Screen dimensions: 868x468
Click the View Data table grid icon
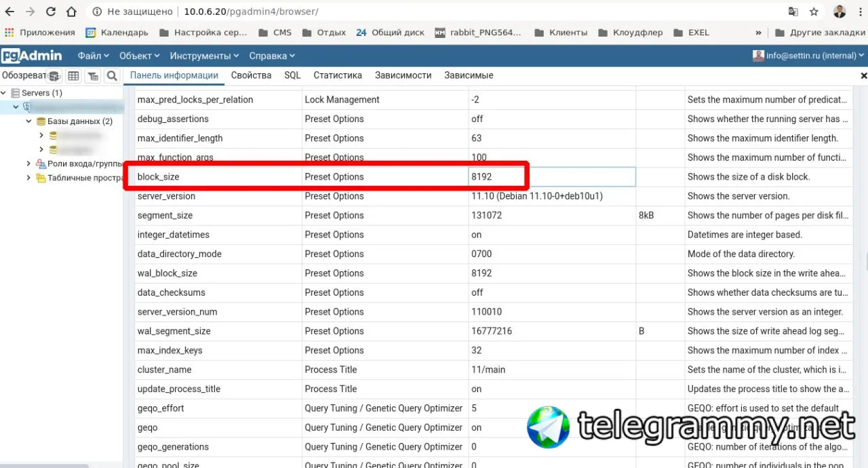[73, 76]
